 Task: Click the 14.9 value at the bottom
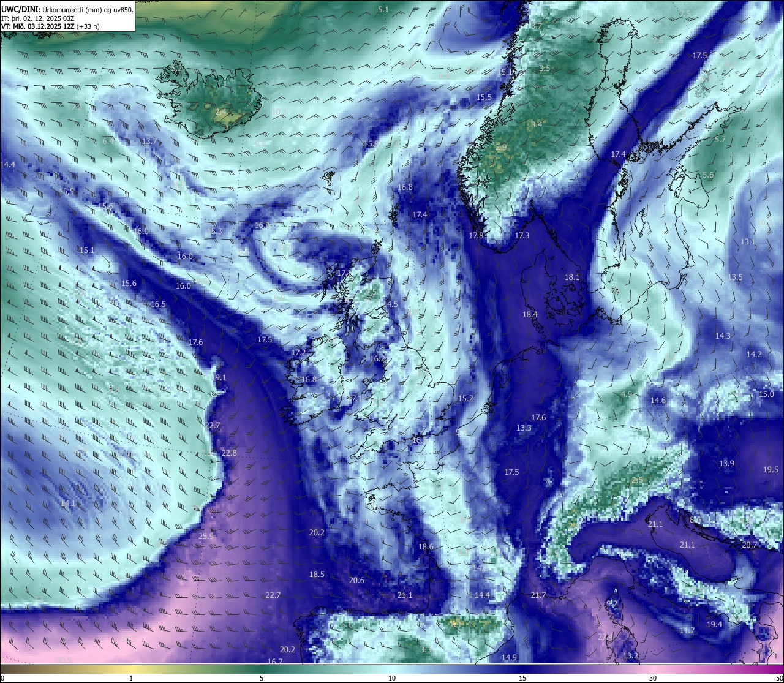(509, 657)
